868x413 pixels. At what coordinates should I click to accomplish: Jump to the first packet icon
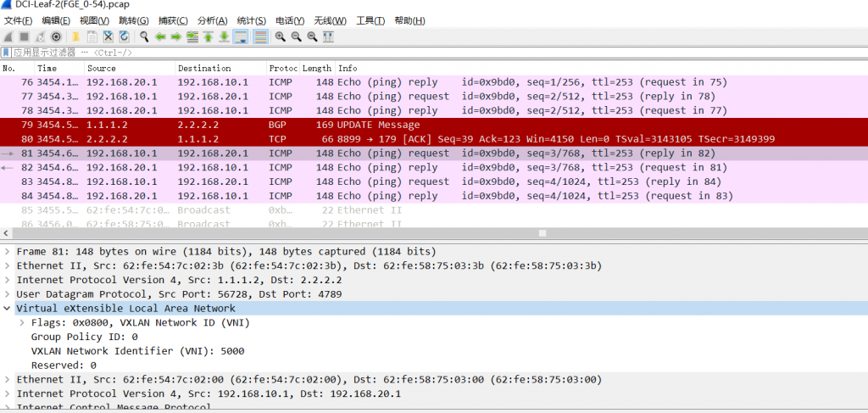(x=208, y=36)
